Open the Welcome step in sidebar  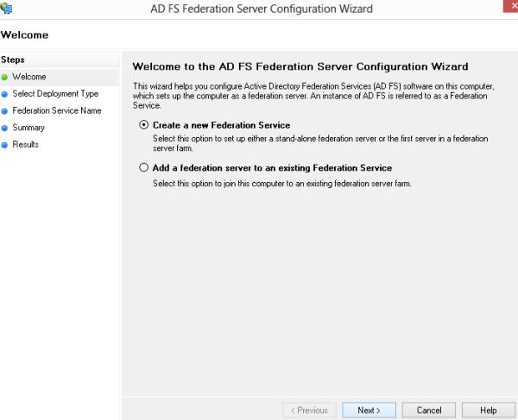point(29,77)
